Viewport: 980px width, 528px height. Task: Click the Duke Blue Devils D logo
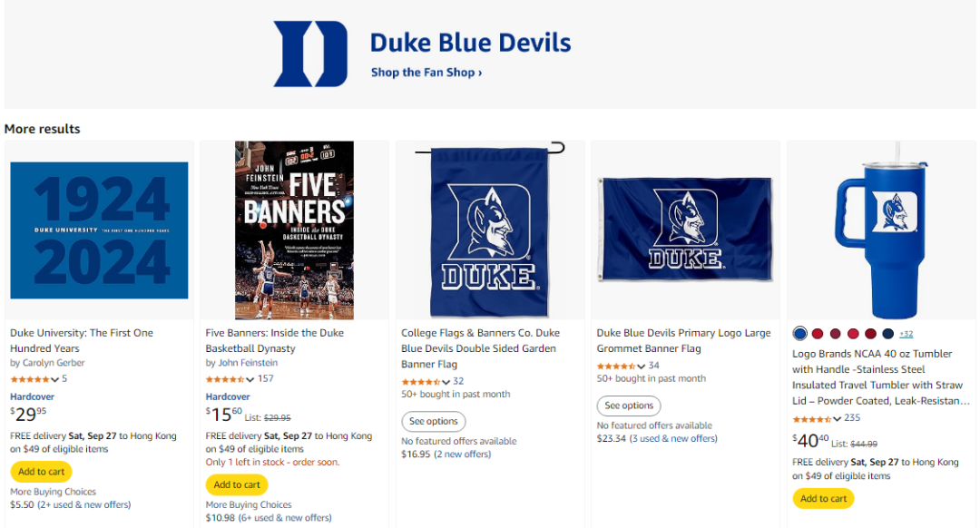(310, 54)
